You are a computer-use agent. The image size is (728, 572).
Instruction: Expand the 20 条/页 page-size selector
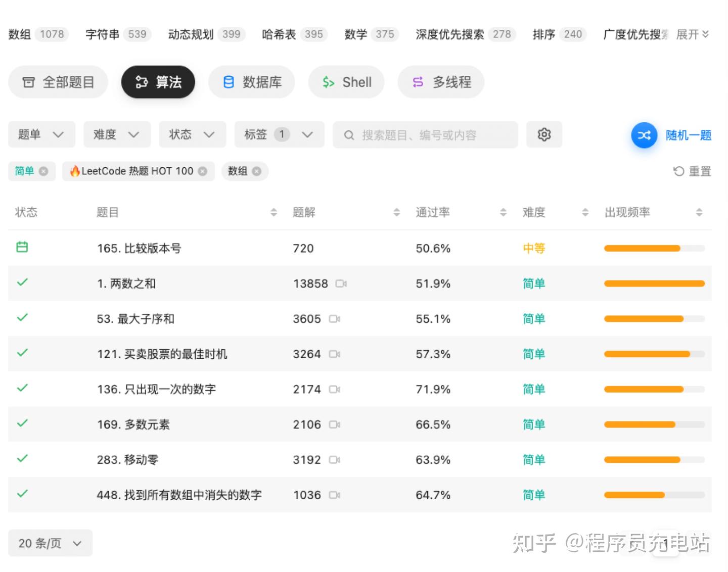(x=50, y=543)
